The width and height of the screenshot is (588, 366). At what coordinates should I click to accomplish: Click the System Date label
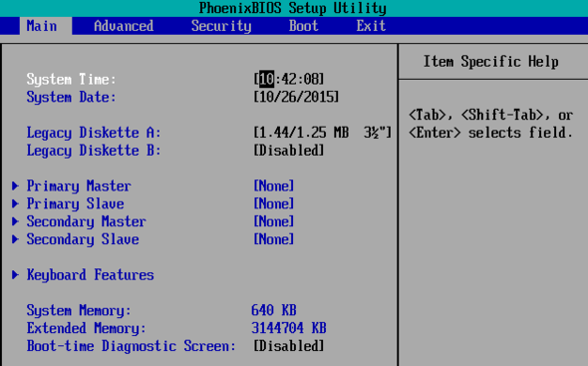click(71, 97)
